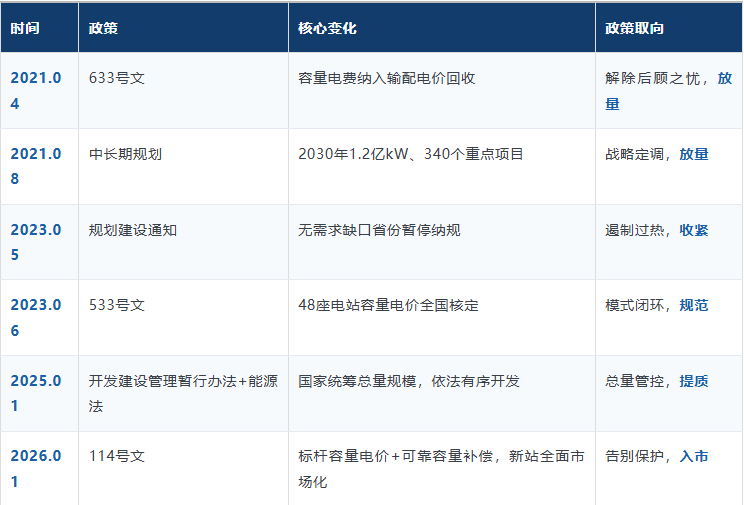Viewport: 744px width, 505px height.
Task: Select text 容量电费纳入输配电价回收
Action: [387, 78]
